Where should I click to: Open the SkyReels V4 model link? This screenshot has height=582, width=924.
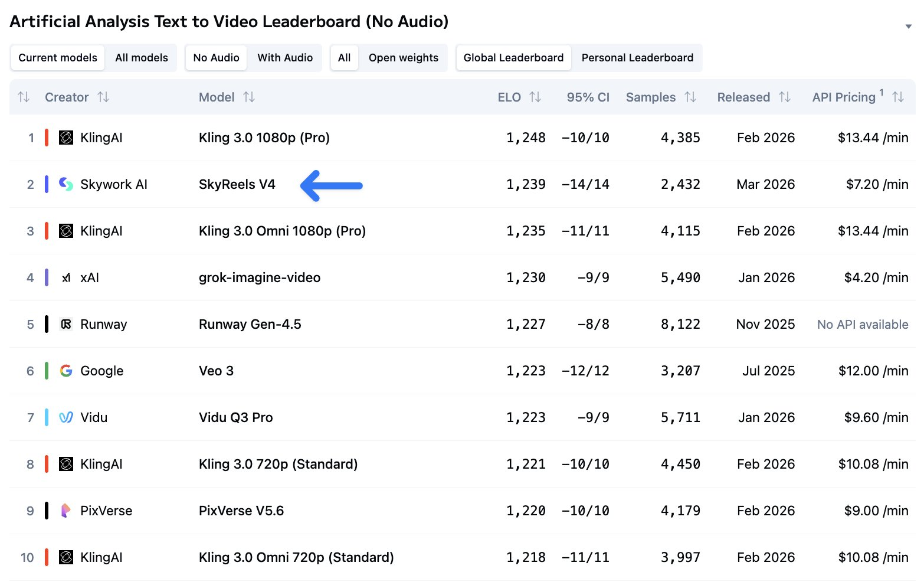tap(237, 184)
